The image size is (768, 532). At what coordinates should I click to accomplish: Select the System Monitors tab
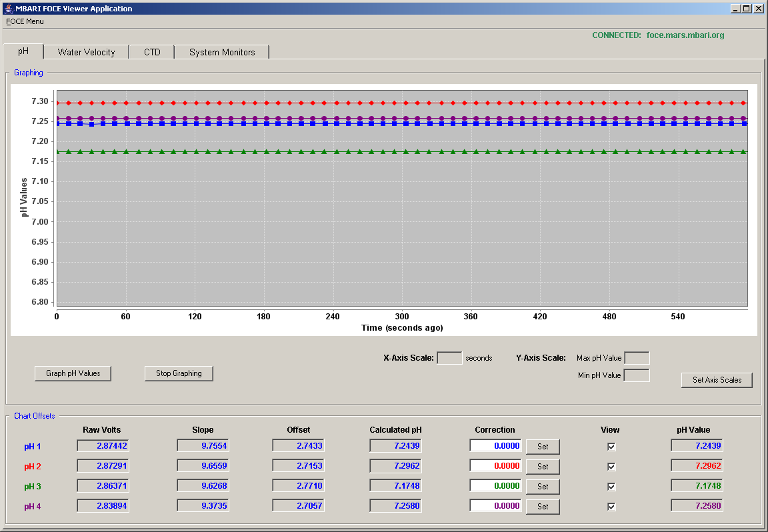222,53
